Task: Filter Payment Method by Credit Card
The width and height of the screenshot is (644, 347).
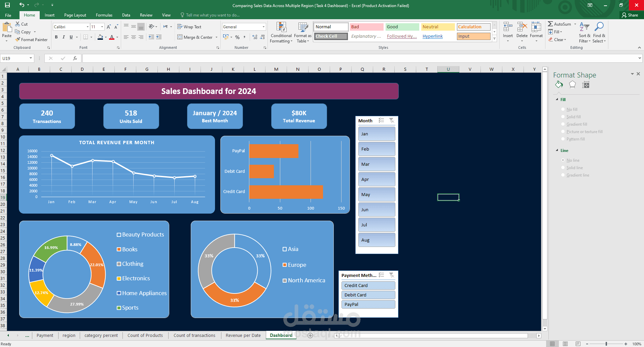Action: 368,285
